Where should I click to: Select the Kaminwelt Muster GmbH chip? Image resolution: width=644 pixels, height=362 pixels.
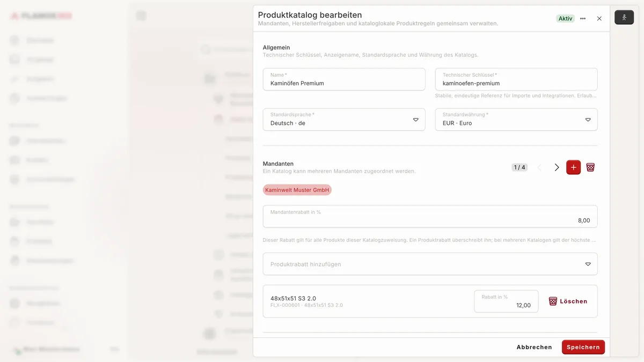297,190
